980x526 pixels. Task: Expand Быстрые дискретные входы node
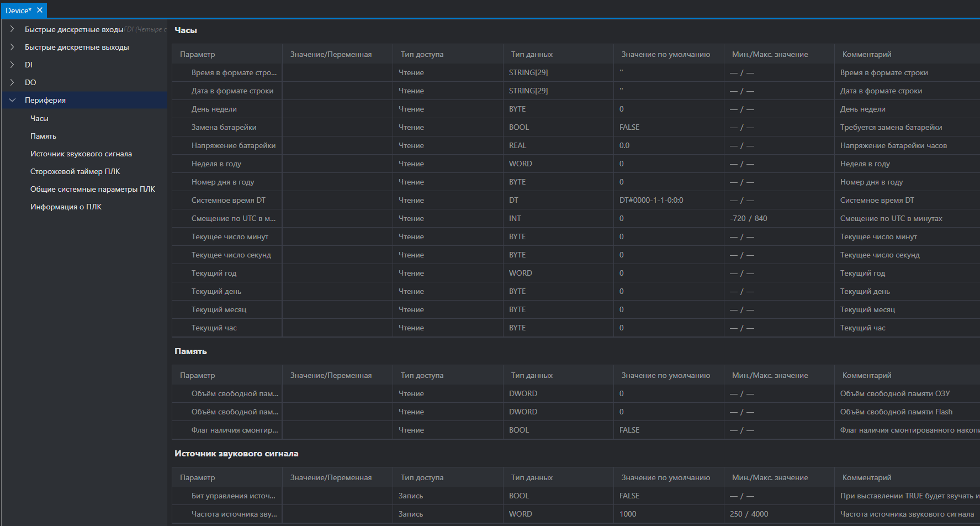coord(12,29)
